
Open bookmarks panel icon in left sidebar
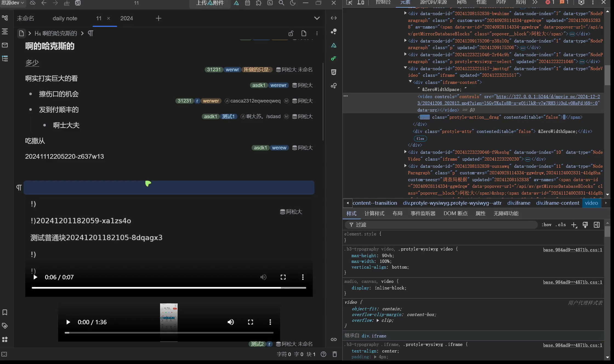coord(5,312)
